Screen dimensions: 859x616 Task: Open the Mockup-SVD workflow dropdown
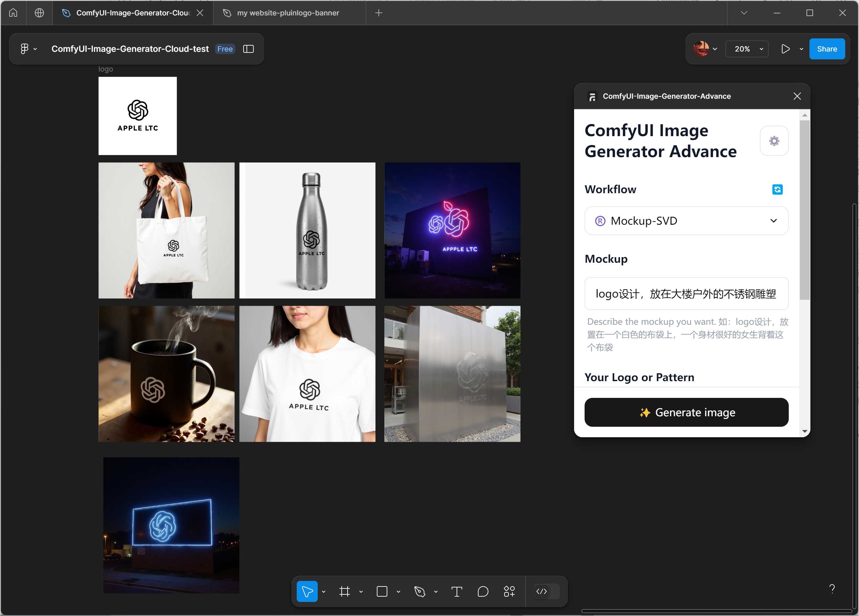[x=686, y=221]
